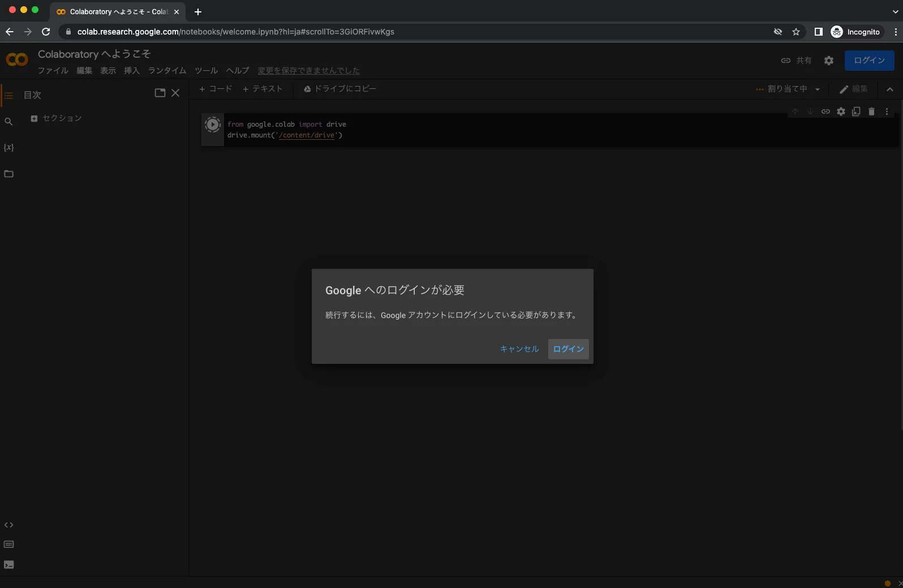Click the table of contents icon
This screenshot has width=903, height=588.
[x=8, y=95]
